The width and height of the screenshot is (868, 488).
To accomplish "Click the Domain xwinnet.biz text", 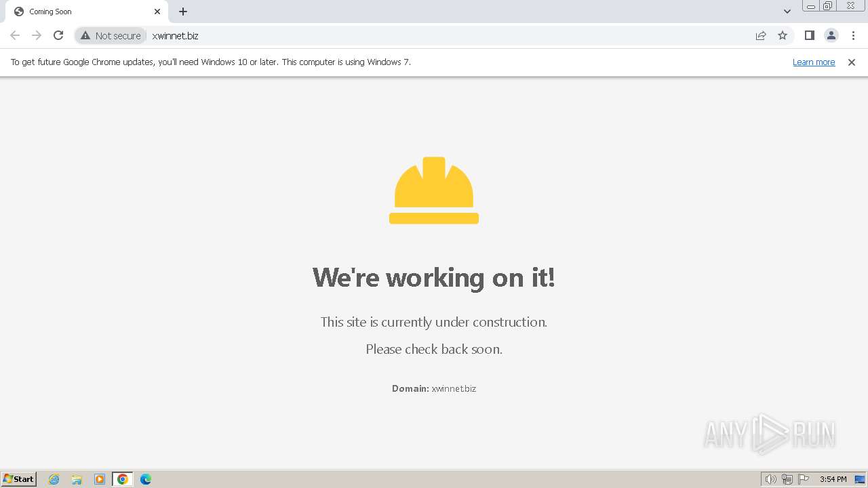I will 434,388.
